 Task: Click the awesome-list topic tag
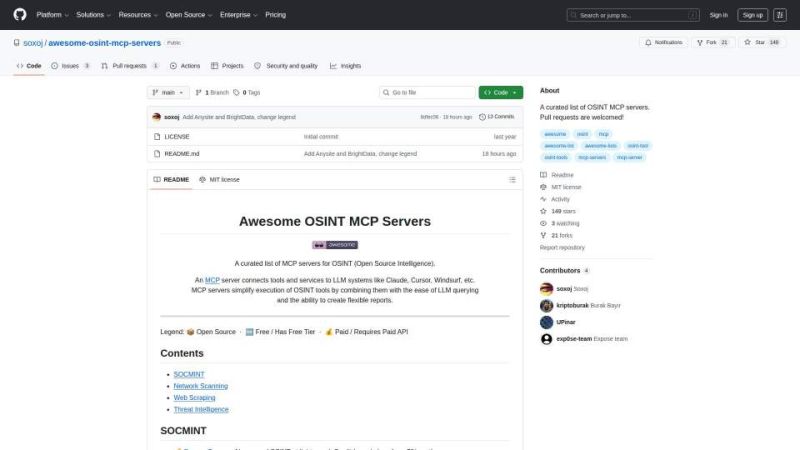pos(559,146)
